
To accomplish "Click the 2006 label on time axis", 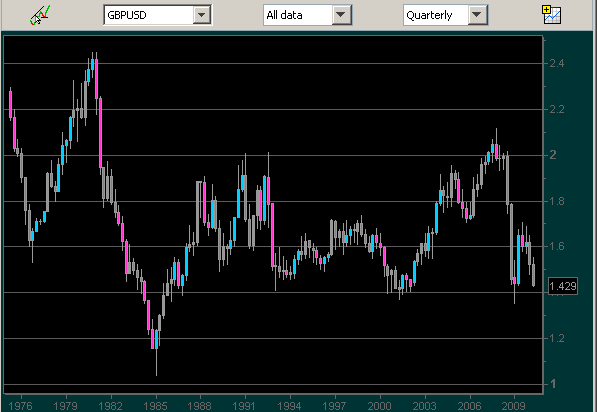I will click(470, 406).
